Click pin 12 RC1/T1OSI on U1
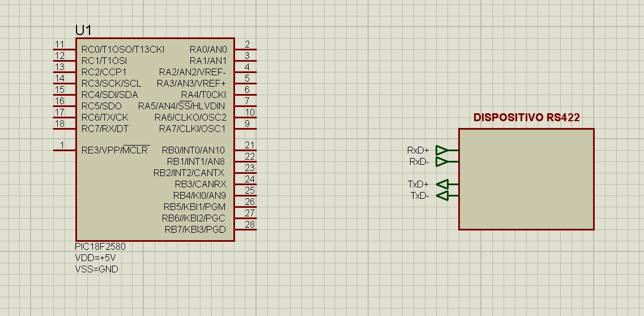Screen dimensions: 644x316 [x=65, y=61]
